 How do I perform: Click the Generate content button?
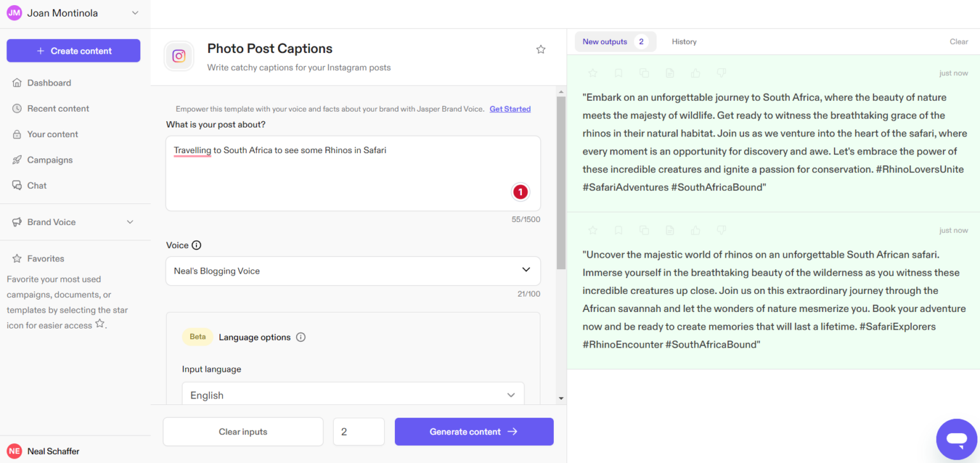coord(474,432)
